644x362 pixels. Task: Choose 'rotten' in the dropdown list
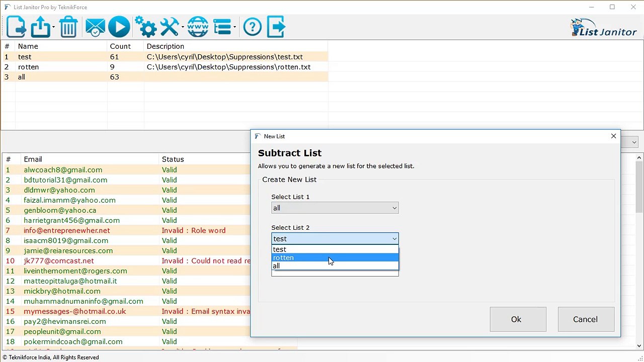[335, 257]
